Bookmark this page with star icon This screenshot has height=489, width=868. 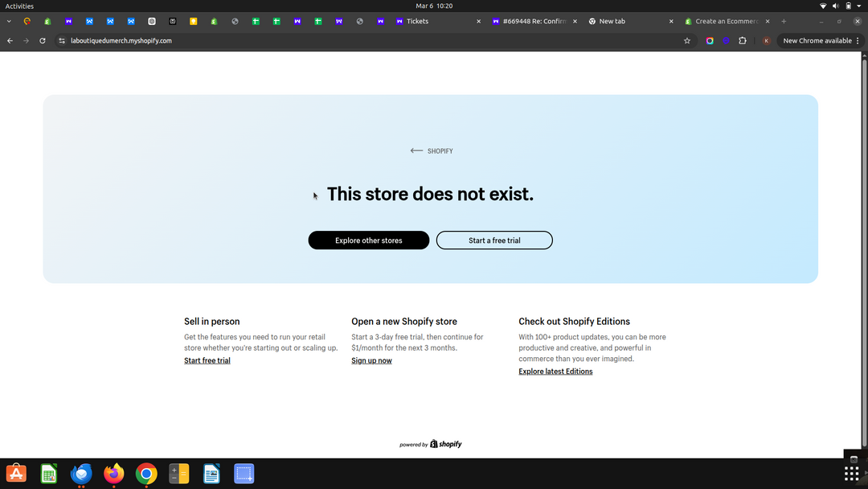(x=687, y=40)
